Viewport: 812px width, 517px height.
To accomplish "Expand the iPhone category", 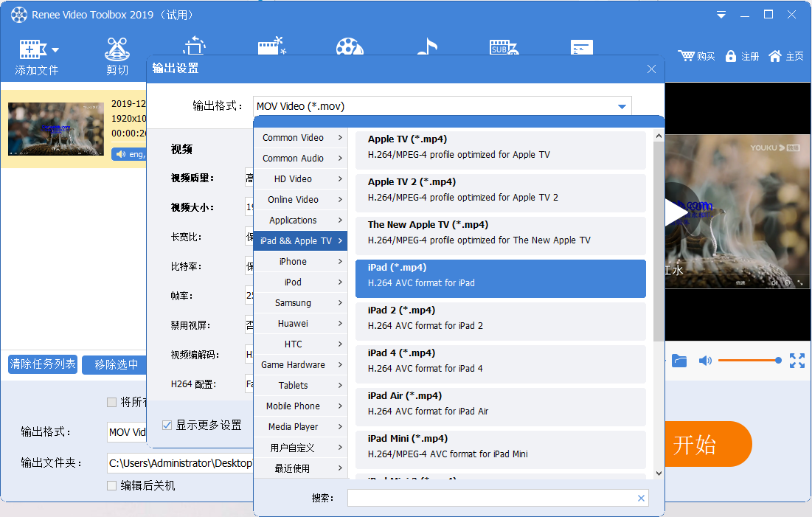I will (300, 262).
